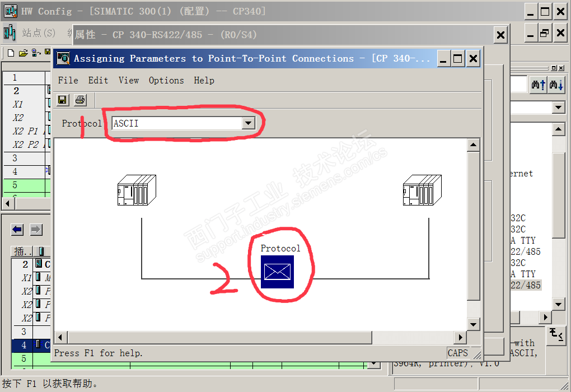Click the horizontal scrollbar left arrow in diagram
The height and width of the screenshot is (392, 571).
60,337
